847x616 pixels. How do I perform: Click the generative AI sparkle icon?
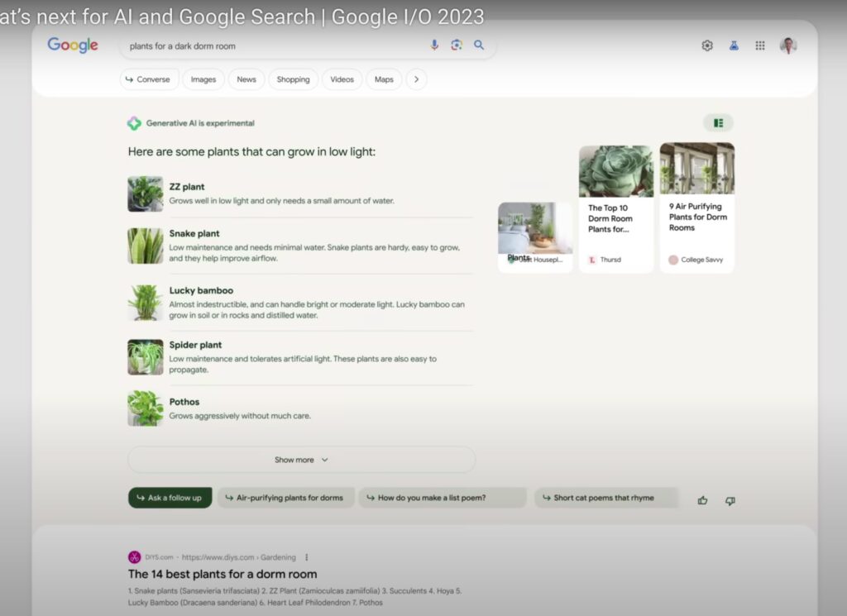coord(134,123)
